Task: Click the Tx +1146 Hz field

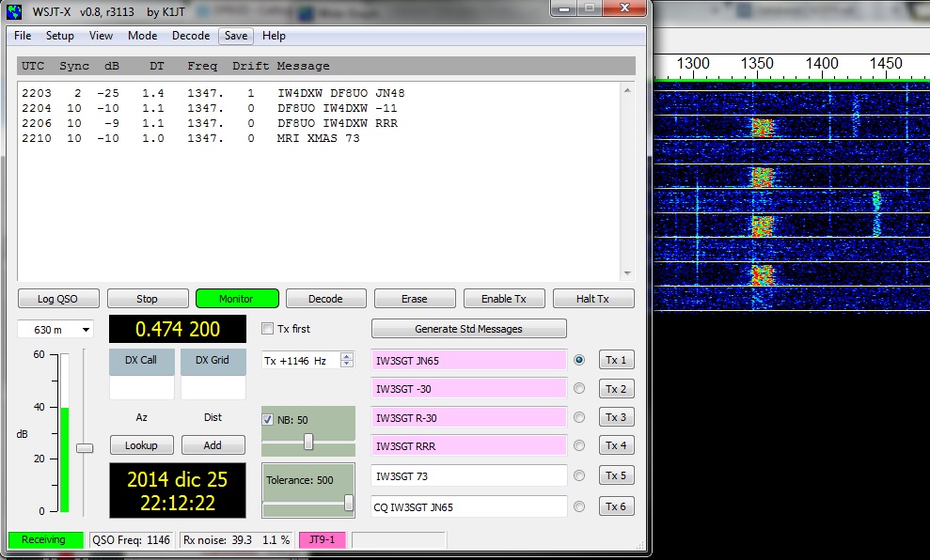Action: [x=302, y=360]
